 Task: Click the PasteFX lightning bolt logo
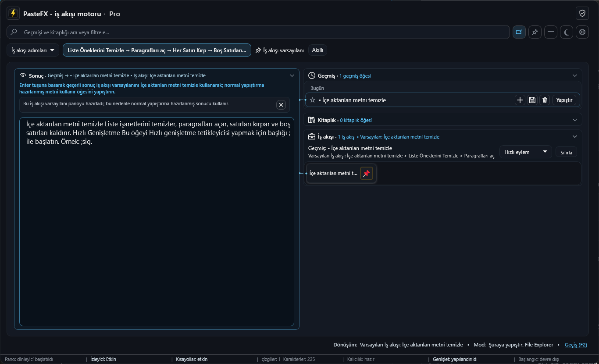pos(13,14)
